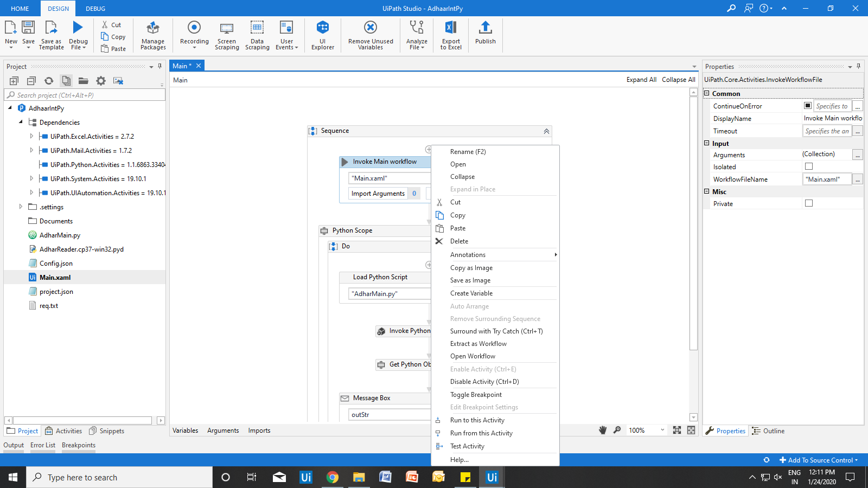This screenshot has width=868, height=488.
Task: Toggle the ContinueOnError checkbox
Action: [x=808, y=106]
